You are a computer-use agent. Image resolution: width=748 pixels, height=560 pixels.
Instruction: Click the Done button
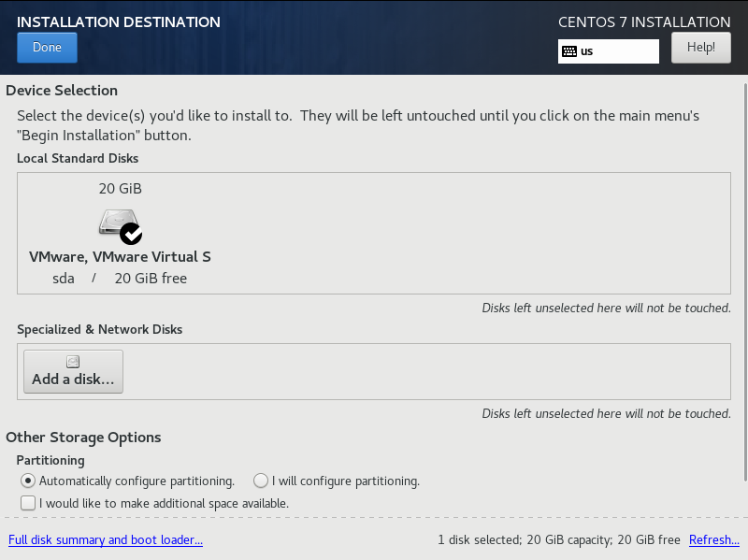click(x=48, y=48)
